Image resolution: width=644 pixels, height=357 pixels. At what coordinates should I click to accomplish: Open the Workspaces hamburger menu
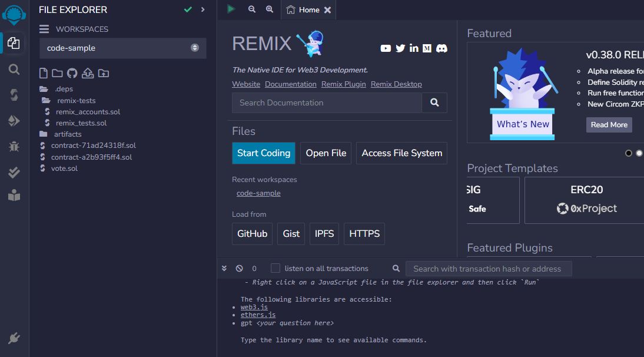[x=44, y=29]
